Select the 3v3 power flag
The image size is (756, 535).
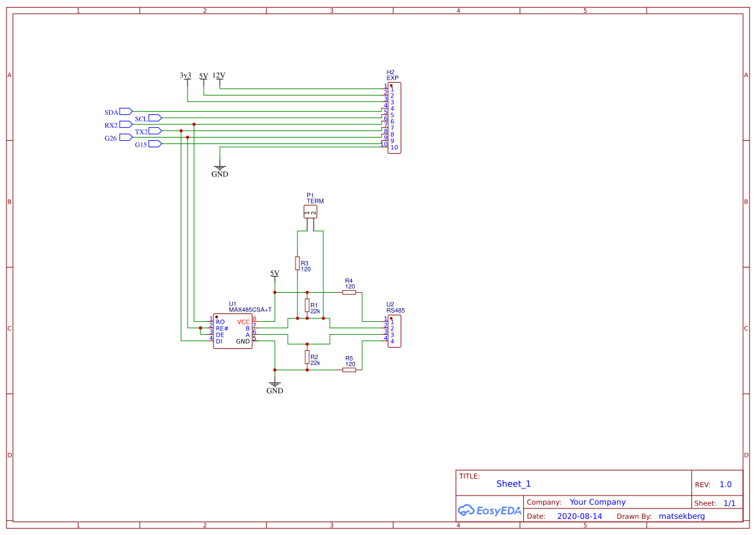pyautogui.click(x=186, y=76)
